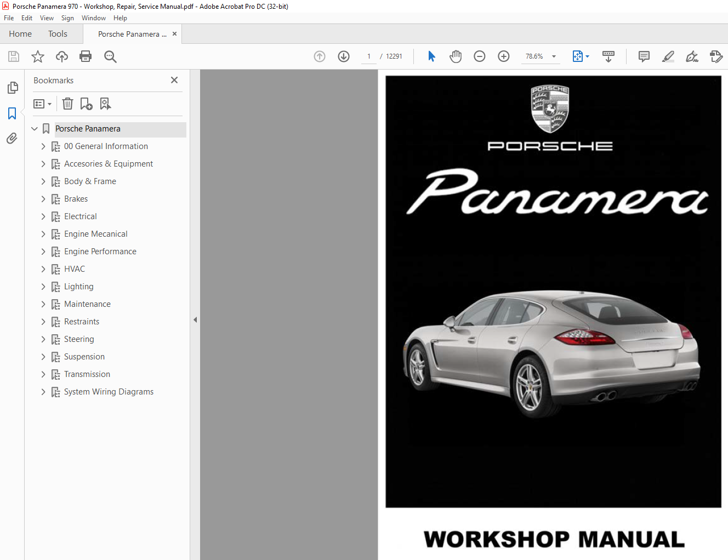Click the current page number field
Viewport: 728px width, 560px height.
click(369, 56)
